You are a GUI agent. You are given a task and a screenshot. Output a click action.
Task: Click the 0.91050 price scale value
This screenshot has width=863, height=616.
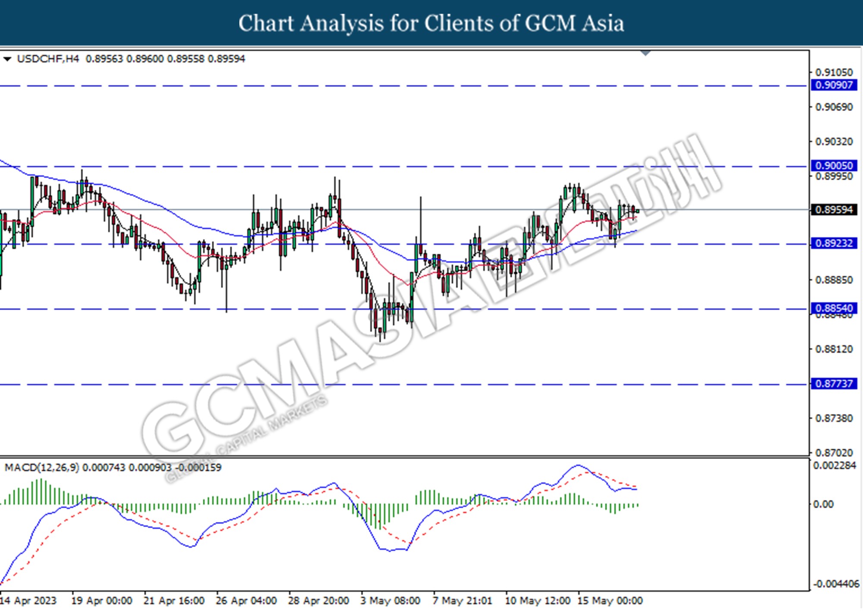(x=834, y=72)
